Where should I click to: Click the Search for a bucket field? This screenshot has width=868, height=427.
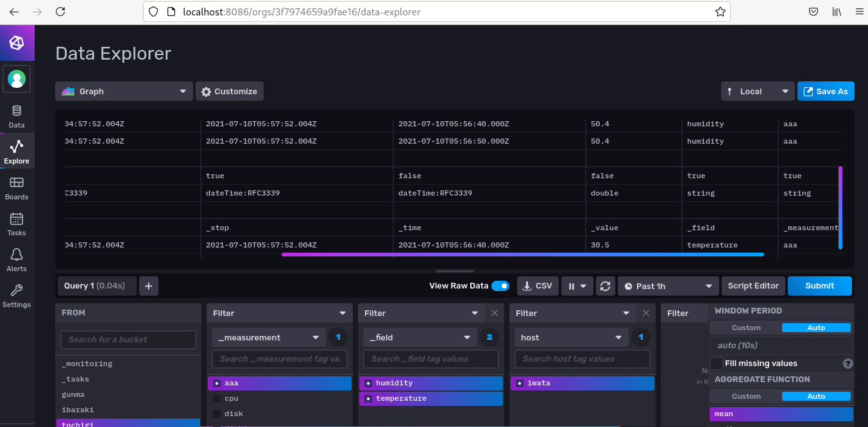pos(128,339)
